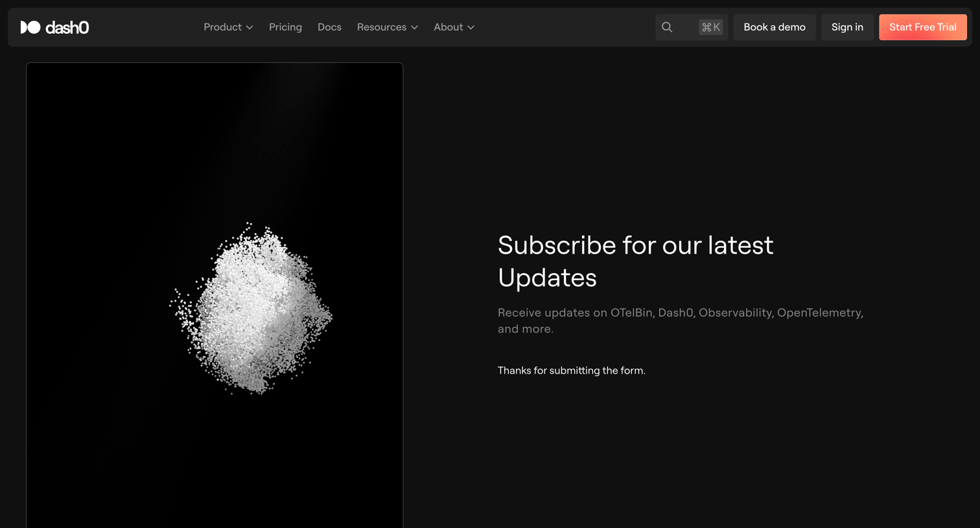
Task: Expand the About dropdown menu
Action: tap(454, 27)
